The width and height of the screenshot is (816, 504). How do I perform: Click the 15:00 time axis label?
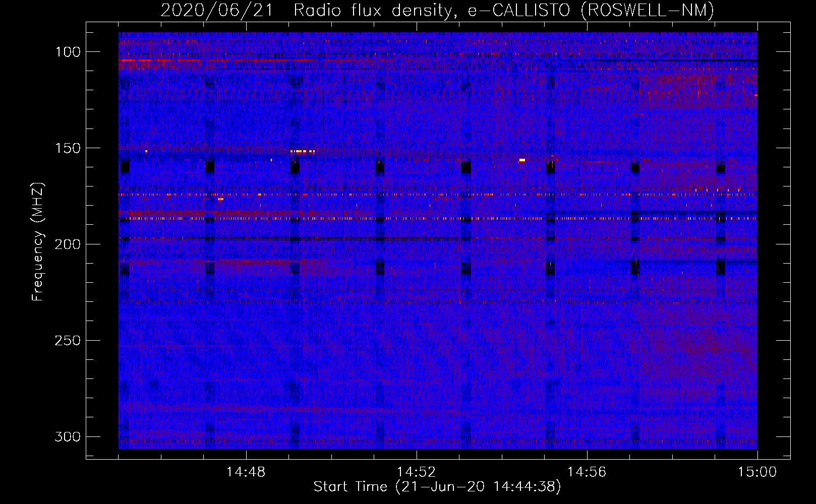click(757, 472)
